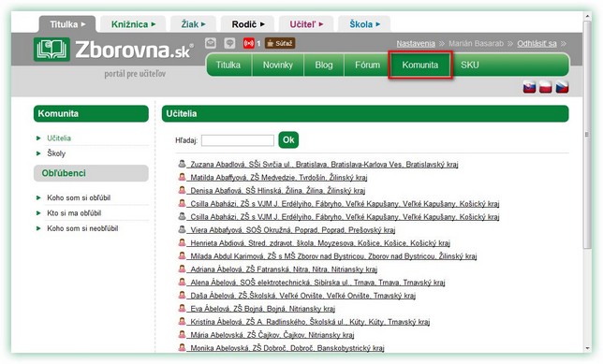Open the chat bubble messages icon
This screenshot has width=603, height=364.
[229, 43]
